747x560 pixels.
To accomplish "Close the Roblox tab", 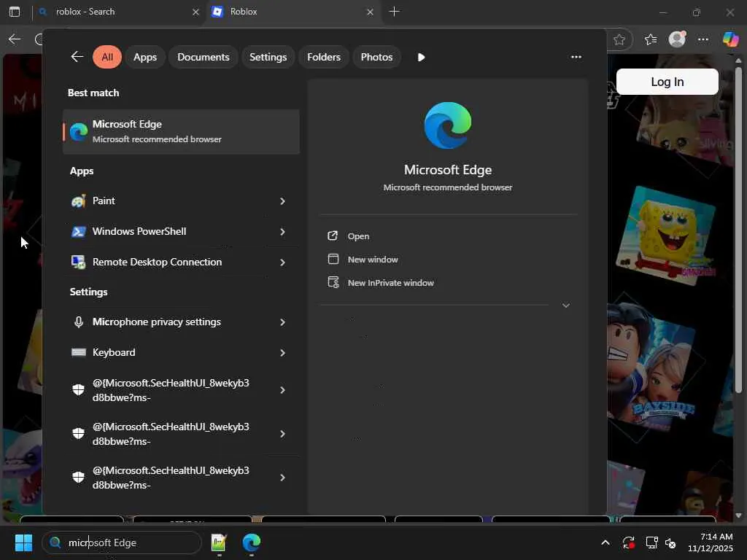I will pyautogui.click(x=370, y=12).
